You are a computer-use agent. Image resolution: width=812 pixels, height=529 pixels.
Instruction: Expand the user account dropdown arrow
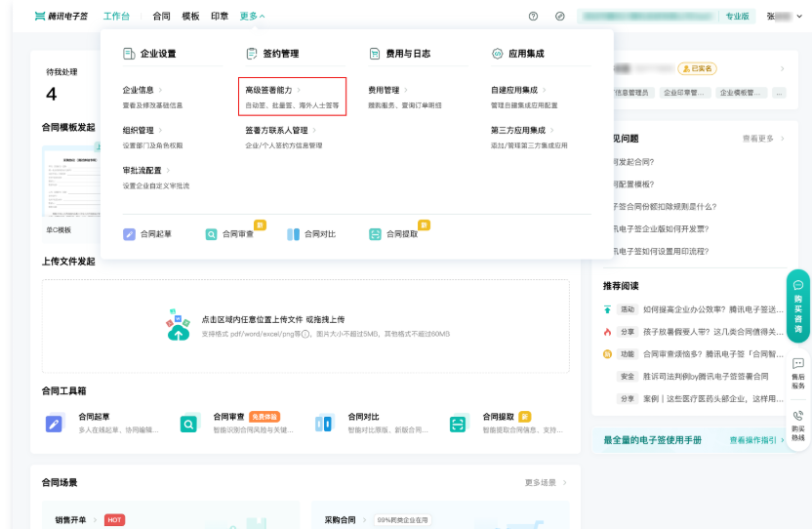coord(799,17)
